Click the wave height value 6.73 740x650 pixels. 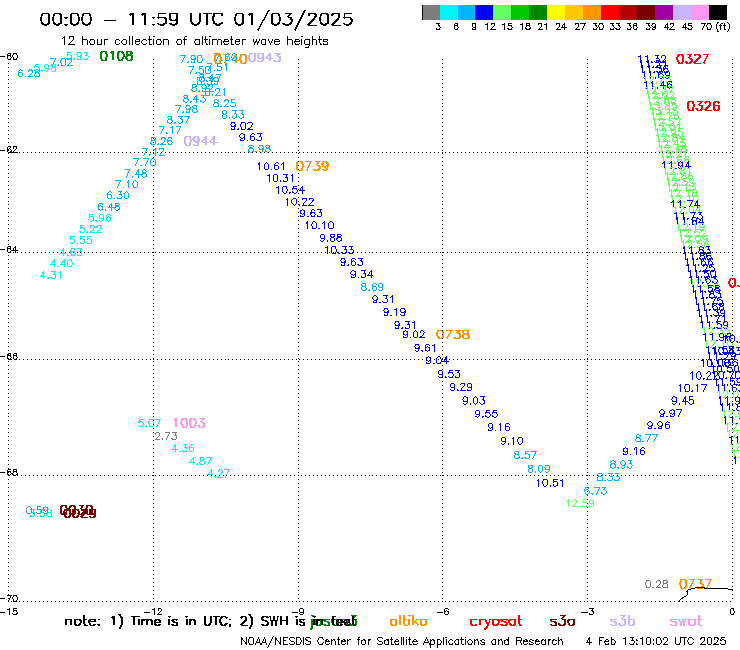pyautogui.click(x=596, y=491)
